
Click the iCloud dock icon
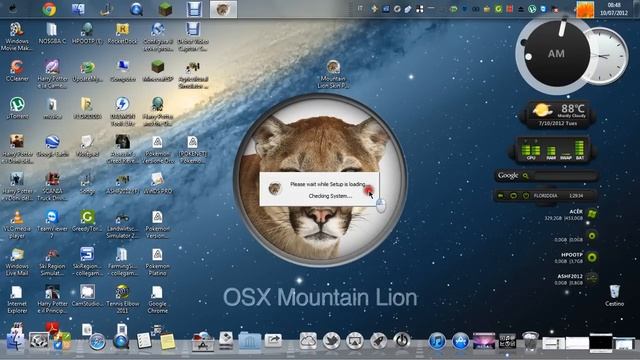click(x=308, y=340)
